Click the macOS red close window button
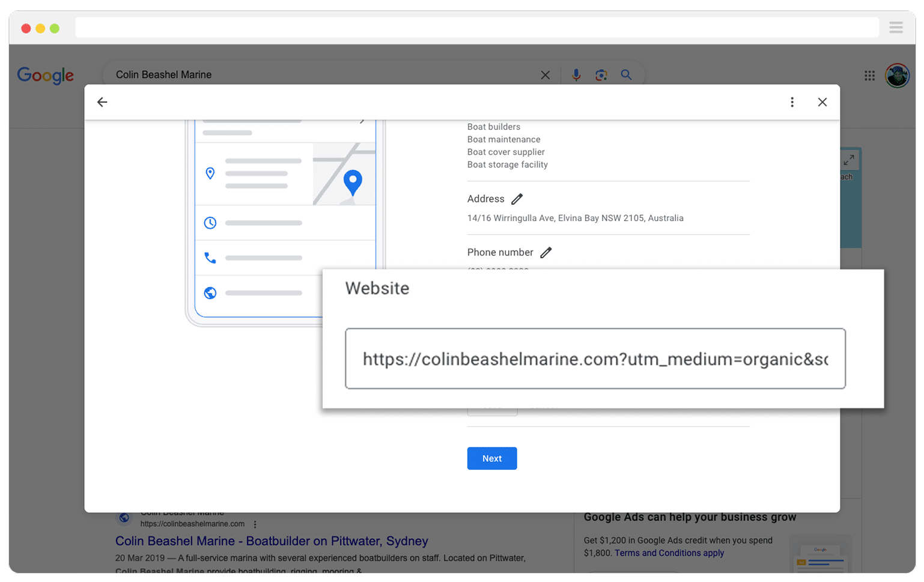924x582 pixels. point(26,28)
